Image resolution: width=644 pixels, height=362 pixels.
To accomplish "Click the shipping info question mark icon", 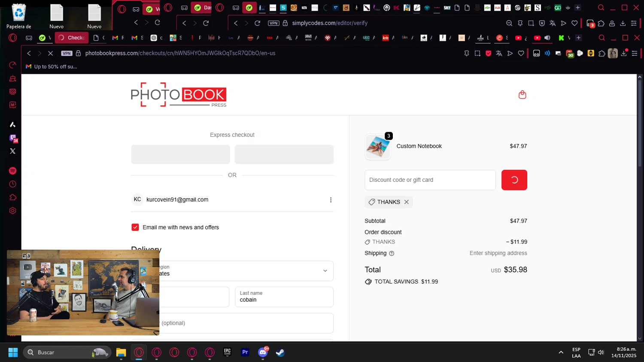I will (392, 253).
